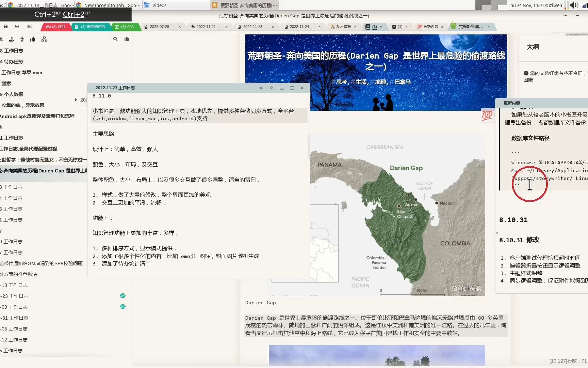Click the 大纲 outline panel heading

point(533,47)
